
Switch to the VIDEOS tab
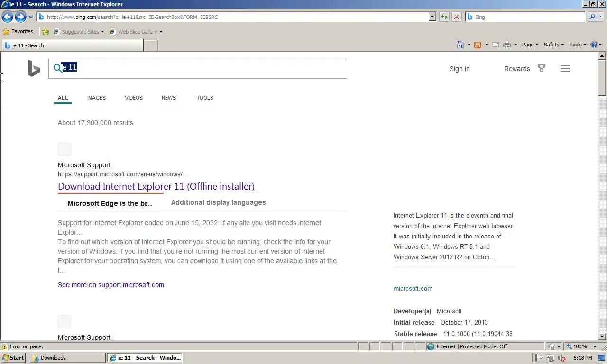pyautogui.click(x=134, y=98)
